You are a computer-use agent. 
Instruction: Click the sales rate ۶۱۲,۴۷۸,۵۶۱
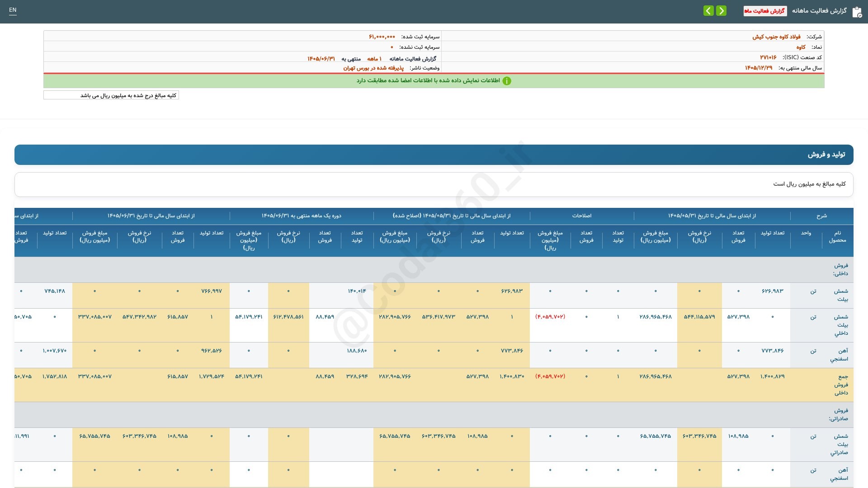pyautogui.click(x=288, y=317)
